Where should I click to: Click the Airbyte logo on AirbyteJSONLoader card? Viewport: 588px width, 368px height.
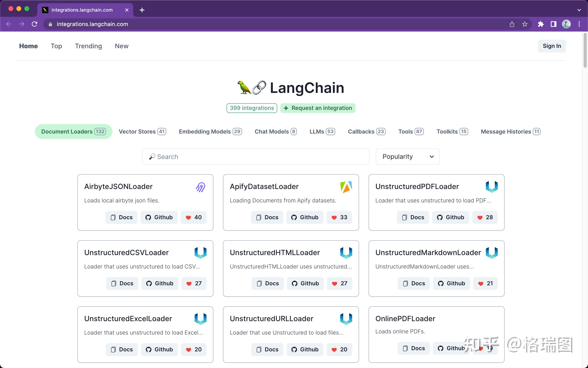200,187
